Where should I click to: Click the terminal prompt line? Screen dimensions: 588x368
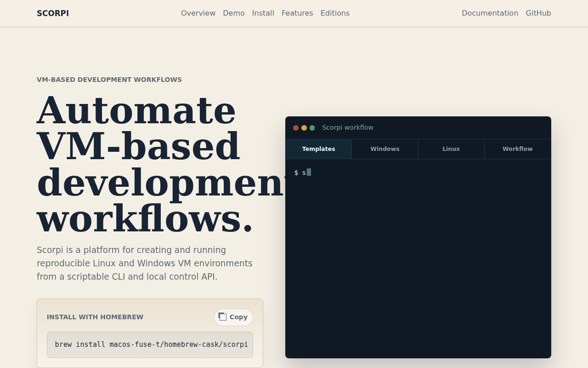pyautogui.click(x=303, y=172)
